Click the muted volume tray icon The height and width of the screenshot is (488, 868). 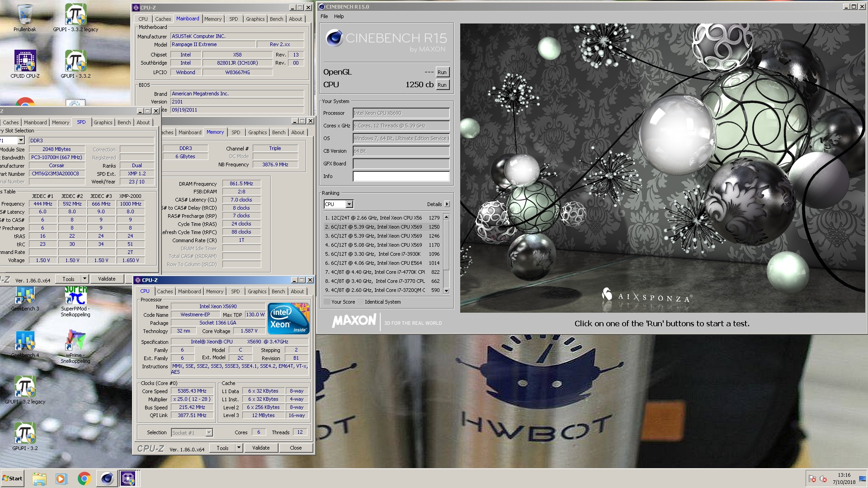pyautogui.click(x=823, y=479)
